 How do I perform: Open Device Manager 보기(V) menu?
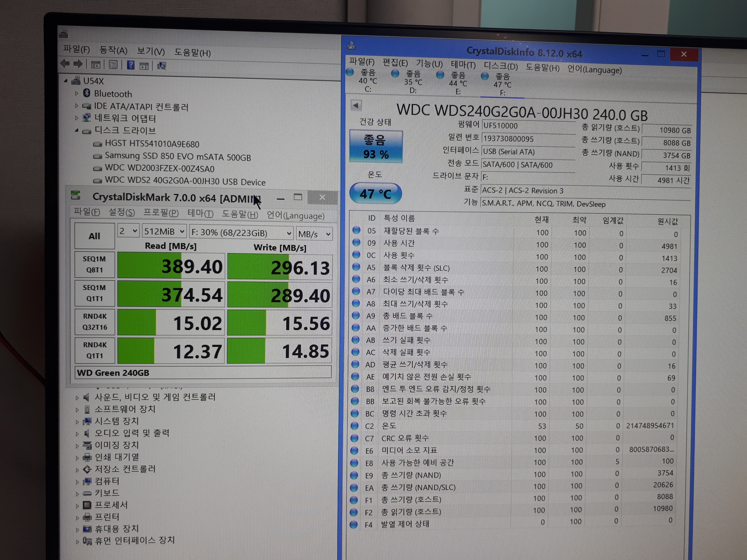click(151, 51)
